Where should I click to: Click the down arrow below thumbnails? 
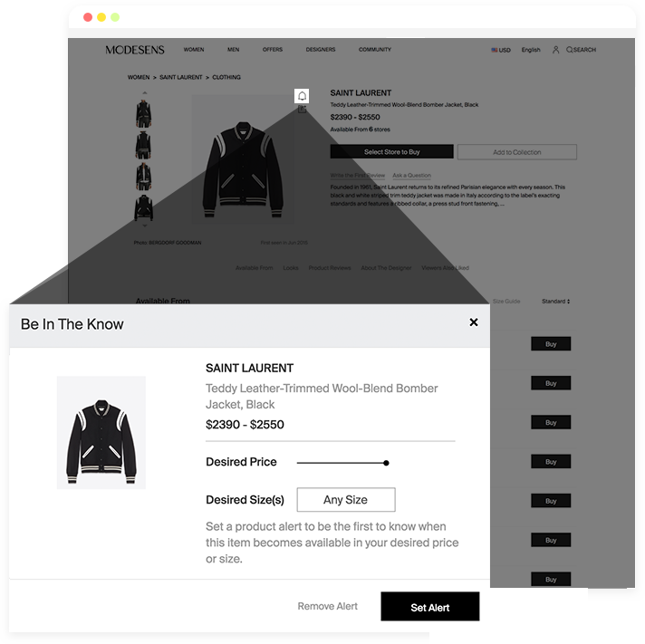144,226
